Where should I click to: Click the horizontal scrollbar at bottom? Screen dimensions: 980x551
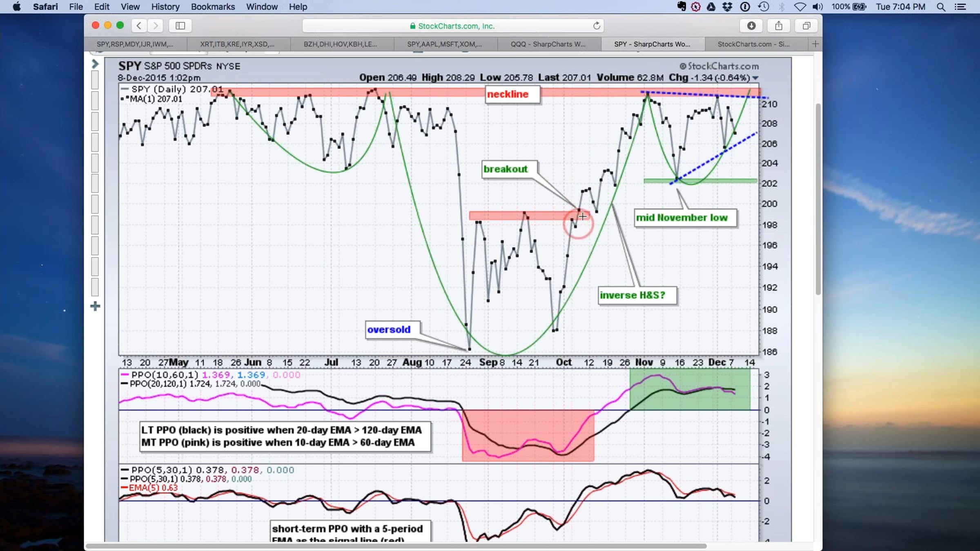pyautogui.click(x=396, y=546)
